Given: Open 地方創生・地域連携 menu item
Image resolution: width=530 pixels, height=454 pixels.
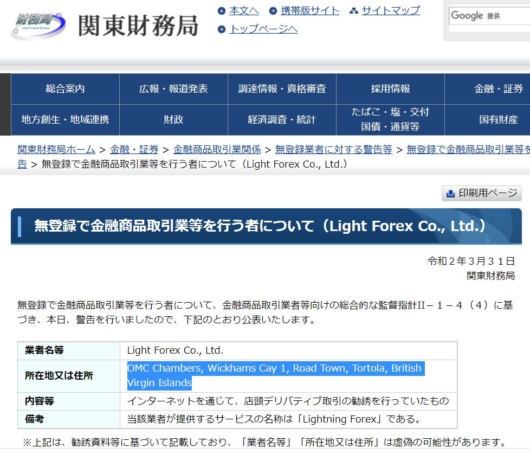Looking at the screenshot, I should (x=65, y=120).
